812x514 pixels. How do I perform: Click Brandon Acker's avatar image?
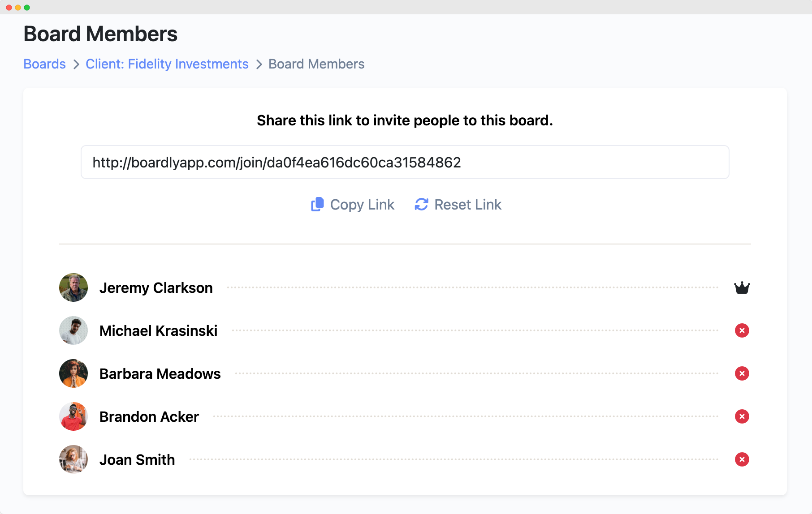point(73,416)
